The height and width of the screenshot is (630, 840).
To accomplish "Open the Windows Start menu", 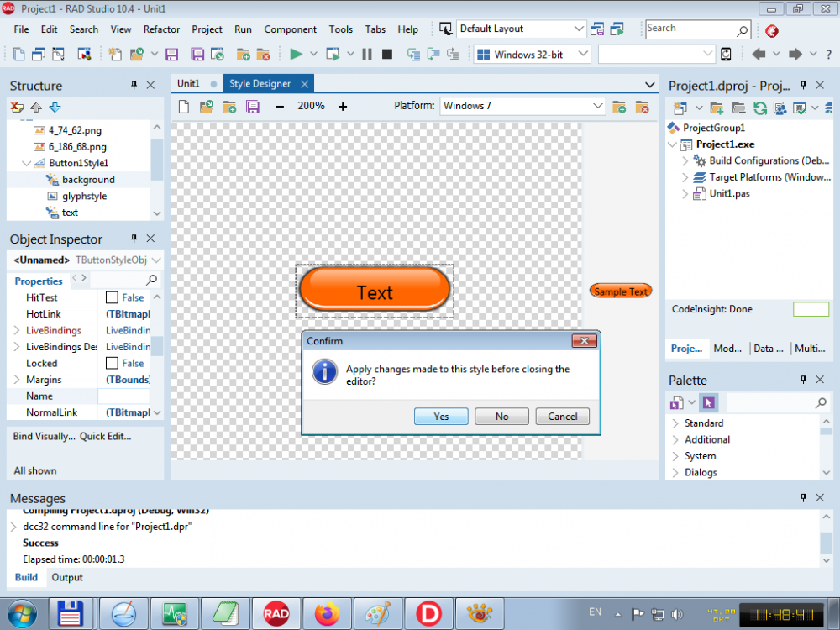I will (x=22, y=613).
